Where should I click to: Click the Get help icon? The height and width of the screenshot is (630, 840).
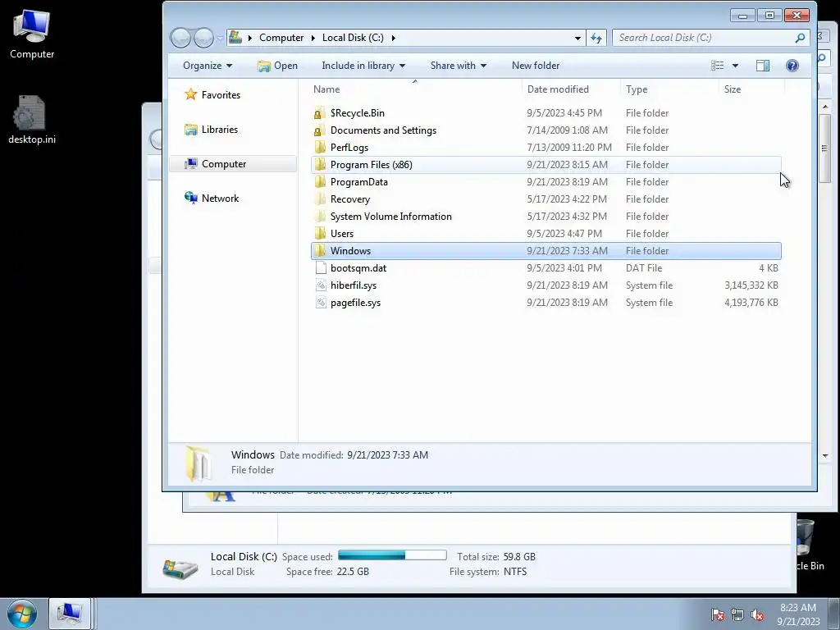tap(792, 66)
